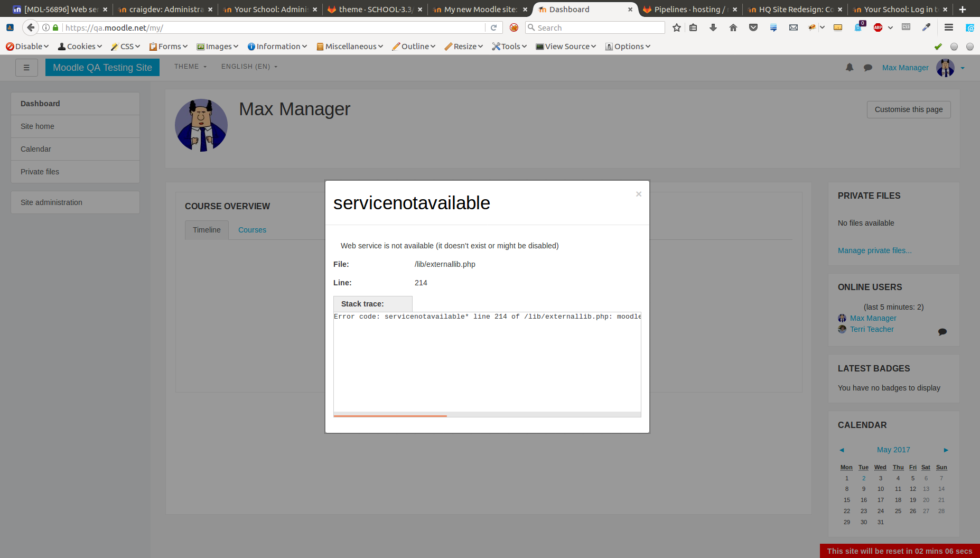980x558 pixels.
Task: Open the View Source menu
Action: pyautogui.click(x=566, y=46)
